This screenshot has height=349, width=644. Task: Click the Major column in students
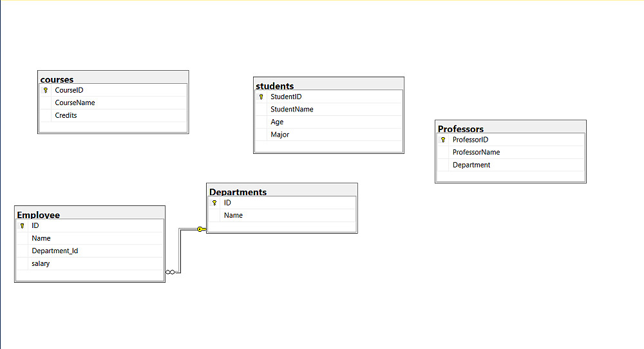click(280, 135)
